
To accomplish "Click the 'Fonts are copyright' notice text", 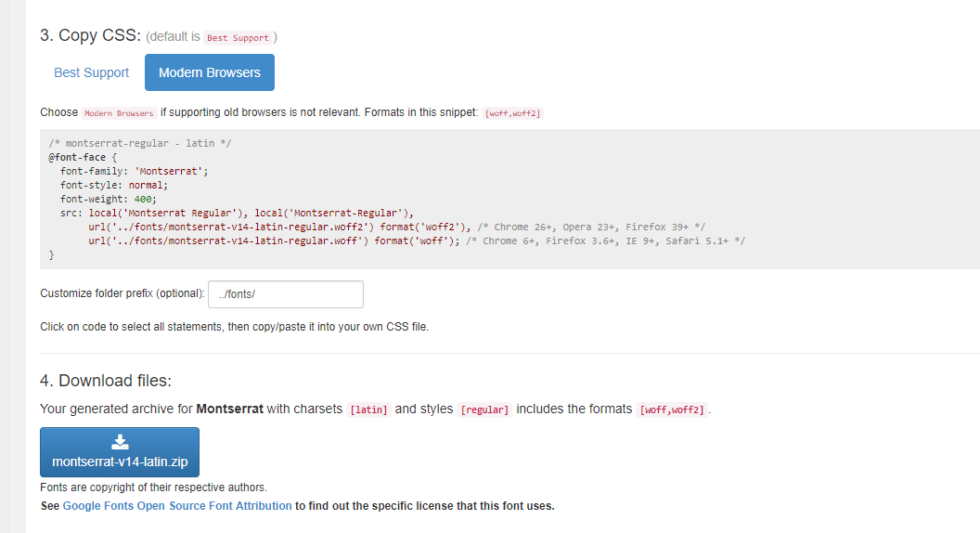I will (153, 487).
